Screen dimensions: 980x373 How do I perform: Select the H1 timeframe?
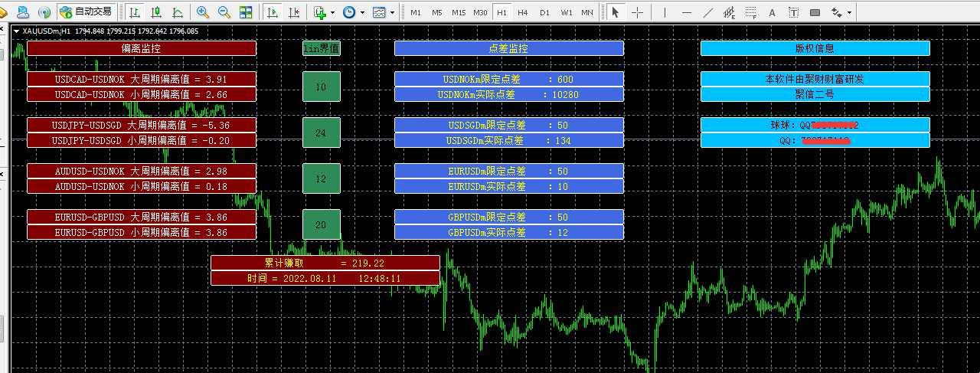point(501,12)
